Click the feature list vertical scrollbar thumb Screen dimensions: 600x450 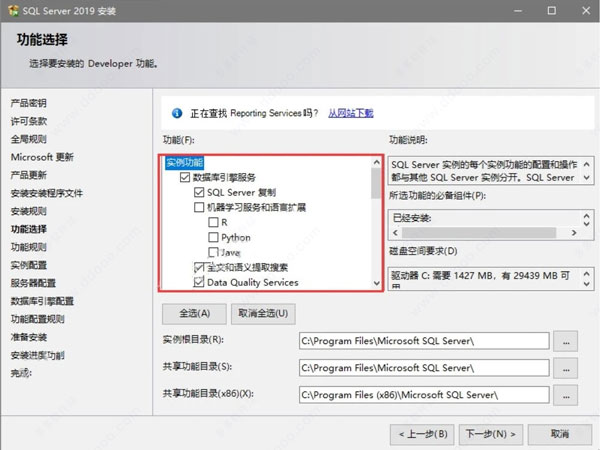376,183
